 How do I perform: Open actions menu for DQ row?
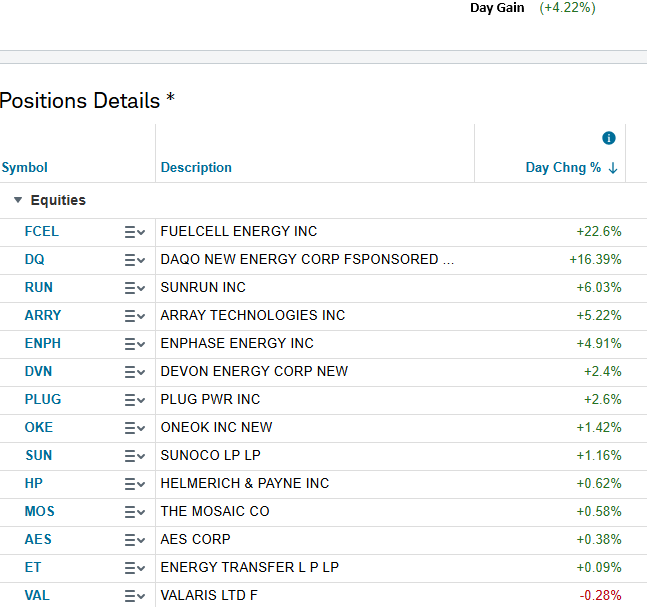click(135, 260)
